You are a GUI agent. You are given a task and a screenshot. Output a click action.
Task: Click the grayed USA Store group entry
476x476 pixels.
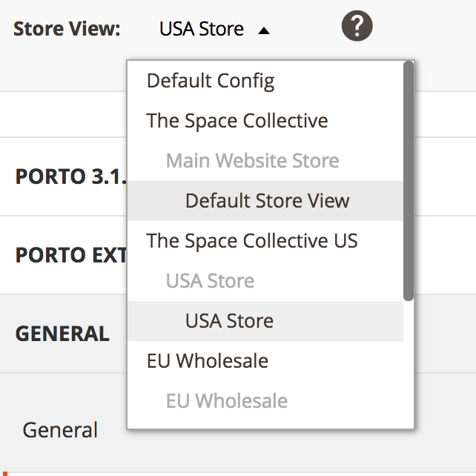[210, 281]
